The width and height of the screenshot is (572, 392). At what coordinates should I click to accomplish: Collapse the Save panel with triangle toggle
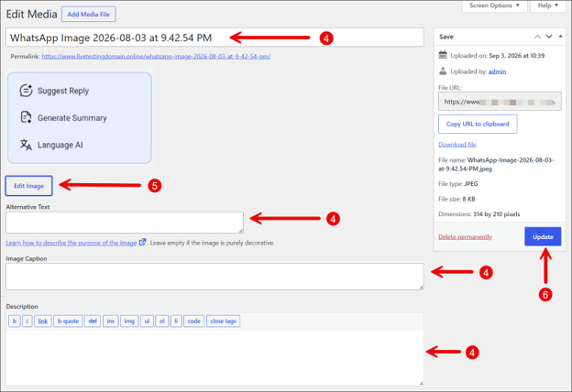(560, 36)
